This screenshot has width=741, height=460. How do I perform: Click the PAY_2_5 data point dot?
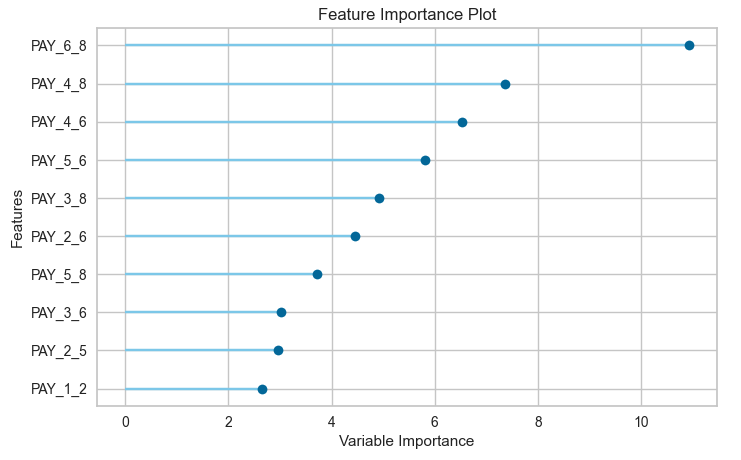point(278,350)
